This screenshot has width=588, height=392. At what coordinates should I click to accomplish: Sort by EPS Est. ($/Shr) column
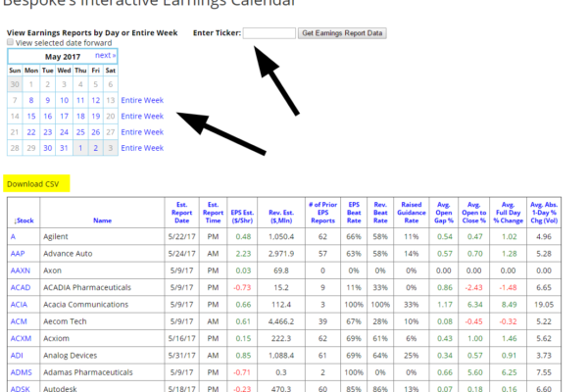[242, 217]
